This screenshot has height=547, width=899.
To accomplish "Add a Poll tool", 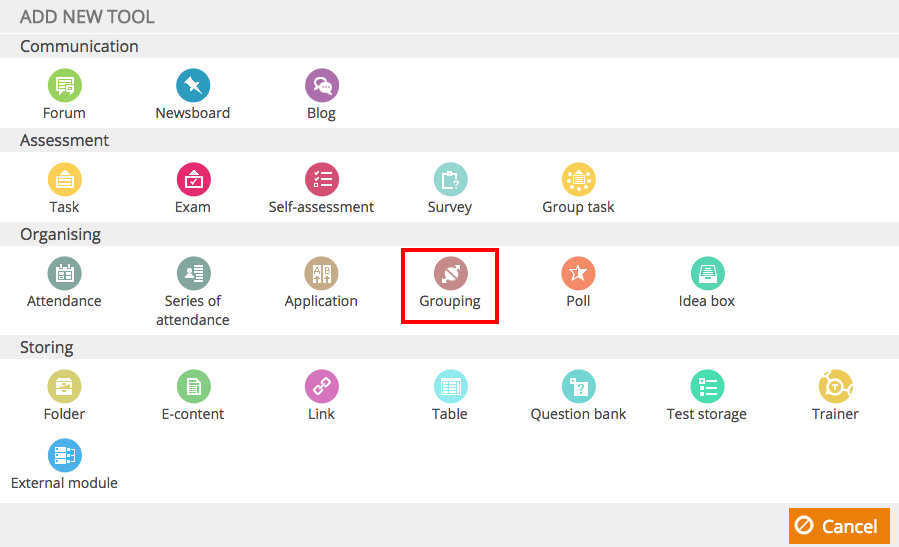I will (x=578, y=274).
